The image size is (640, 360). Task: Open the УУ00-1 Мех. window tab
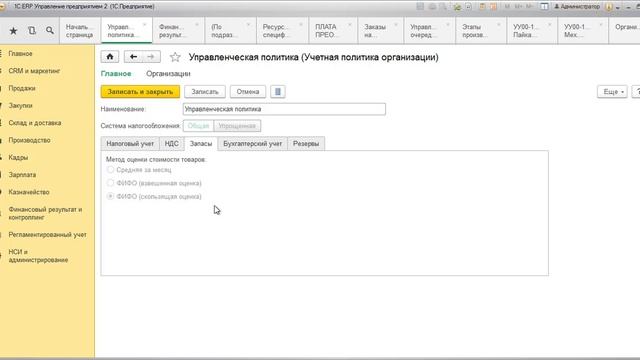(583, 31)
